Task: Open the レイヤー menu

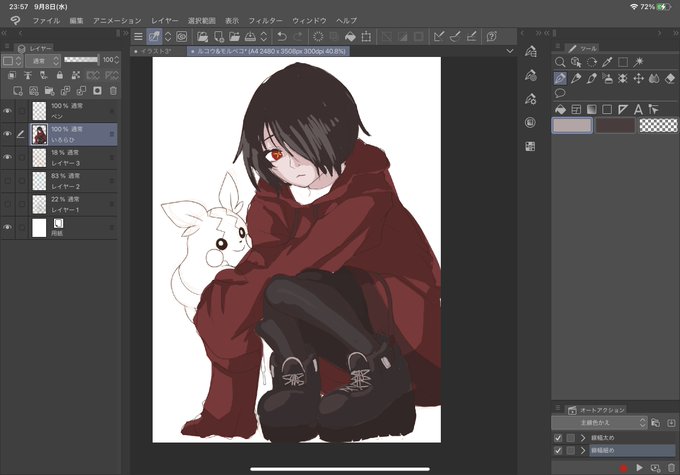Action: [x=164, y=20]
